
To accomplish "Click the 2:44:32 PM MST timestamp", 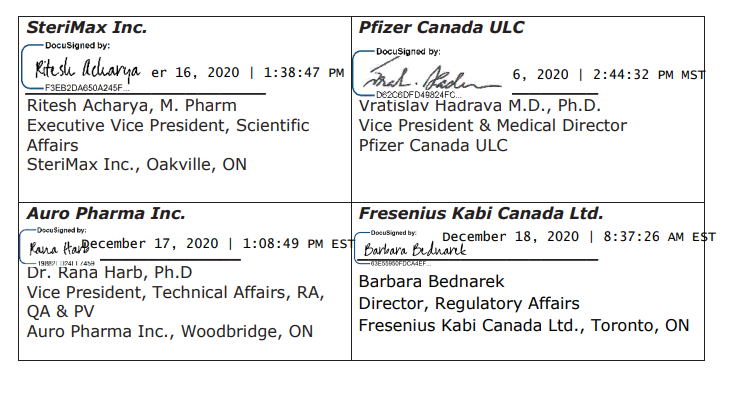I will (649, 75).
